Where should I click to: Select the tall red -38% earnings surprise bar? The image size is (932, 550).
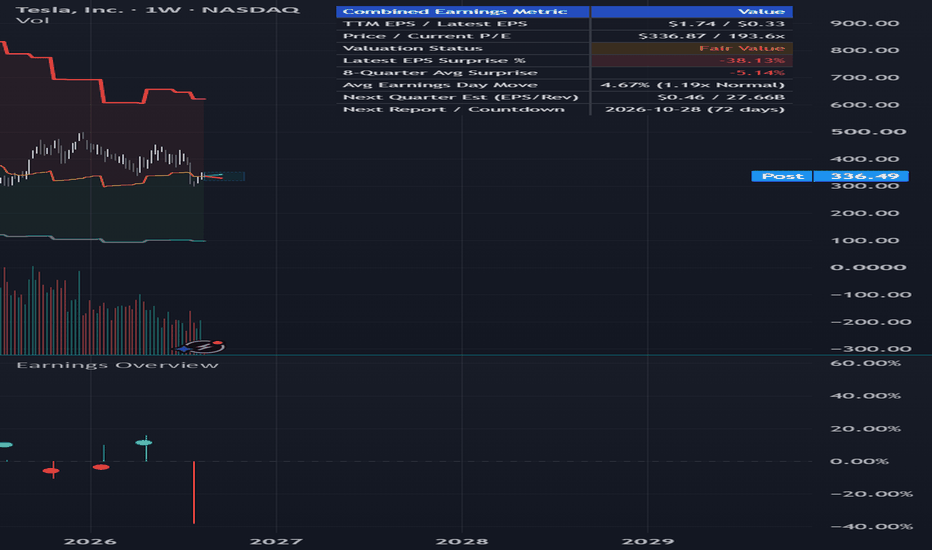click(194, 493)
